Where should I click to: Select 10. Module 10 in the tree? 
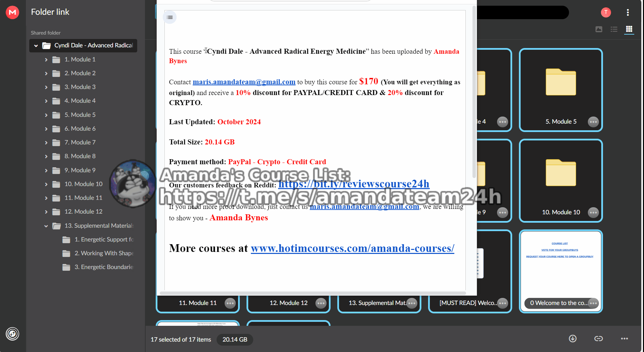[83, 184]
